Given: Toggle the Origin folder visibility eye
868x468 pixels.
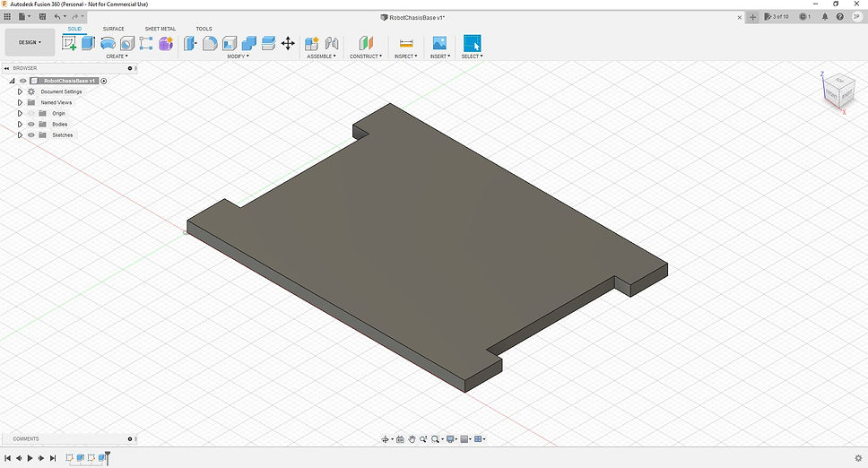Looking at the screenshot, I should [x=31, y=113].
